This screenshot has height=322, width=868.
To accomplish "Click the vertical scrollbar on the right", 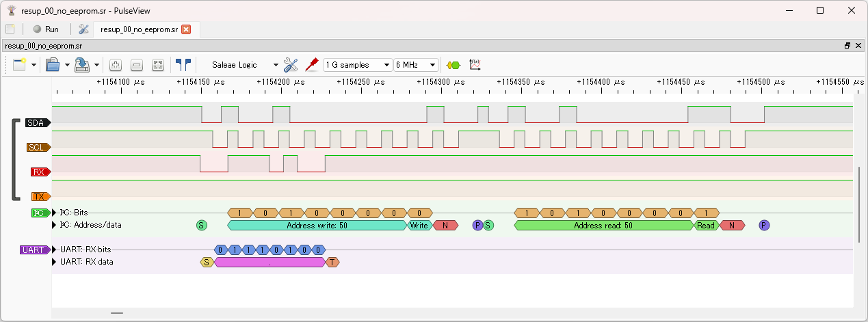I will pyautogui.click(x=860, y=204).
